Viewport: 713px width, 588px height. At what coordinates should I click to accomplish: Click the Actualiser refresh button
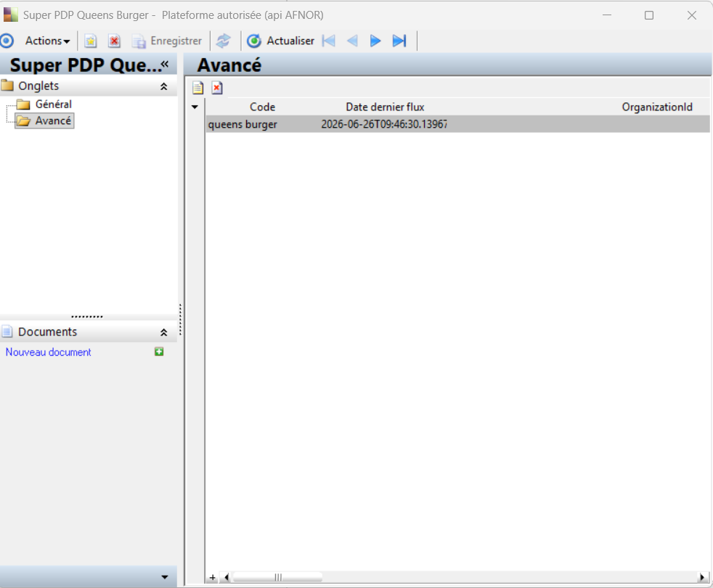pyautogui.click(x=280, y=41)
